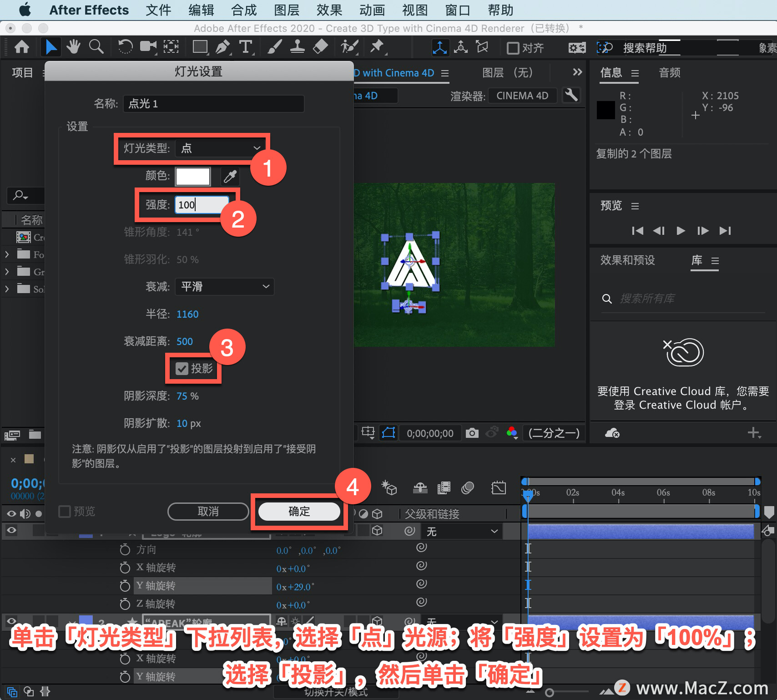Select the Puppet Pin tool

377,47
